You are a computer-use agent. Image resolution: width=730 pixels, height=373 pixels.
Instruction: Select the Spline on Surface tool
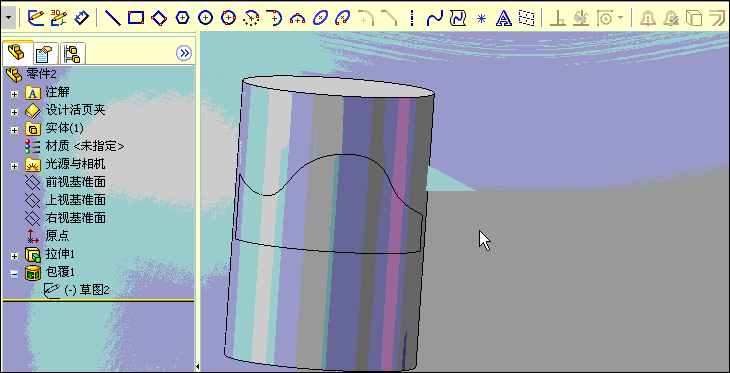pyautogui.click(x=458, y=18)
